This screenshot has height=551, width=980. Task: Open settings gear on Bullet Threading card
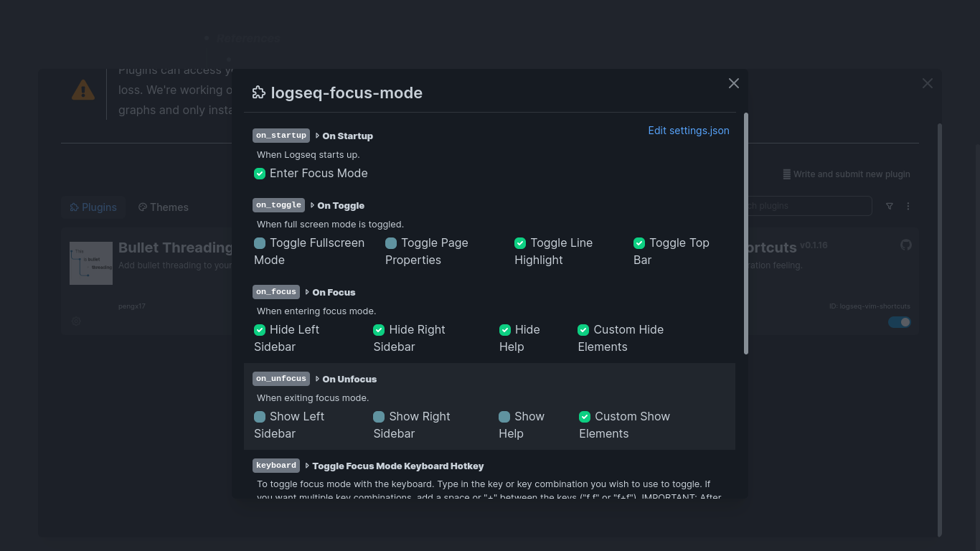click(x=76, y=321)
